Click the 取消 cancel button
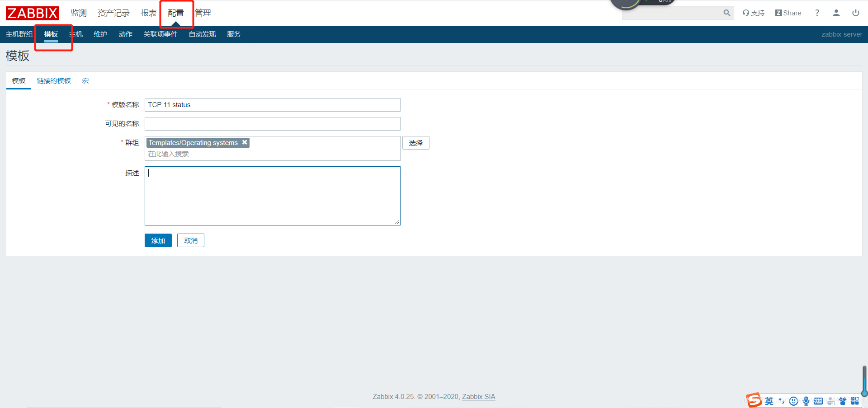This screenshot has height=408, width=868. pos(191,240)
